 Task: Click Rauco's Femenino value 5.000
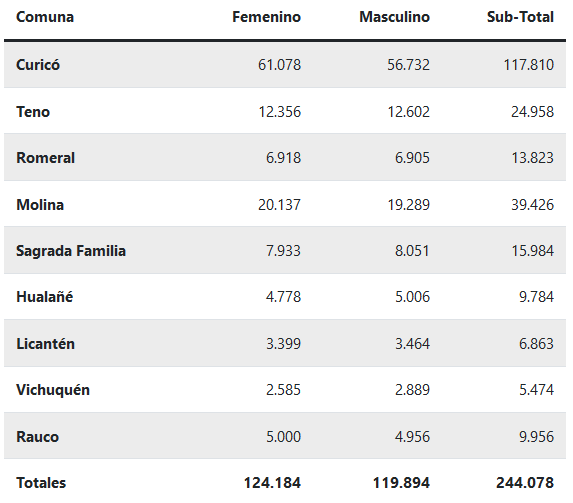[283, 437]
